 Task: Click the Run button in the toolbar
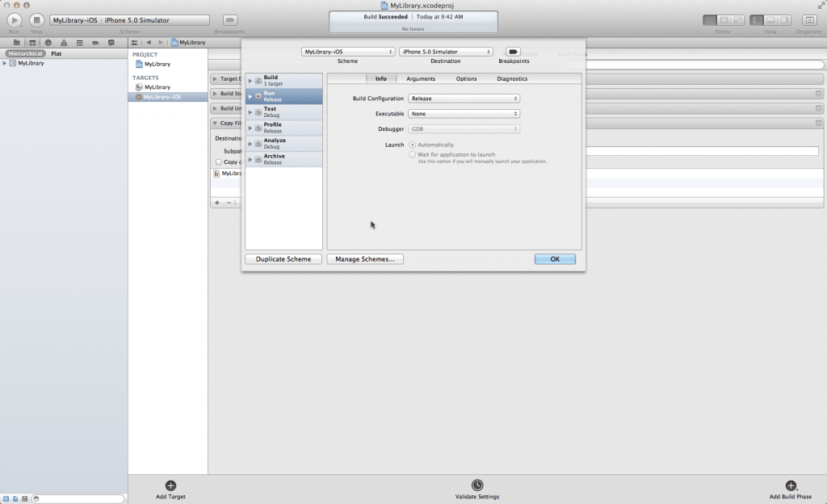(15, 20)
